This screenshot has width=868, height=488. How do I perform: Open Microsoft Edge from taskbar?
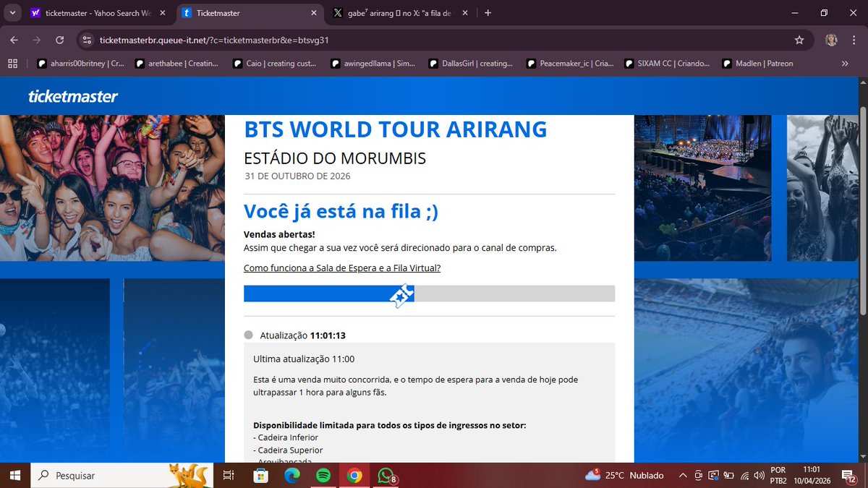pos(292,475)
